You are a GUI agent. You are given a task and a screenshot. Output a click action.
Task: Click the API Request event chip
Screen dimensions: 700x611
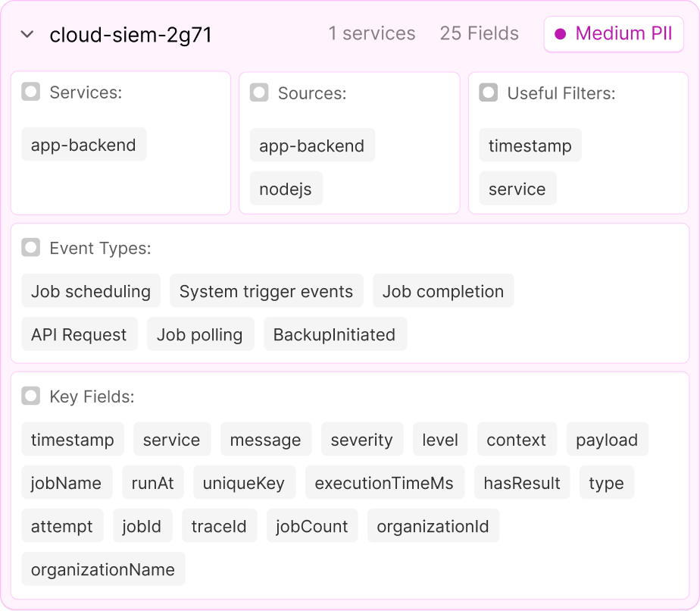79,335
